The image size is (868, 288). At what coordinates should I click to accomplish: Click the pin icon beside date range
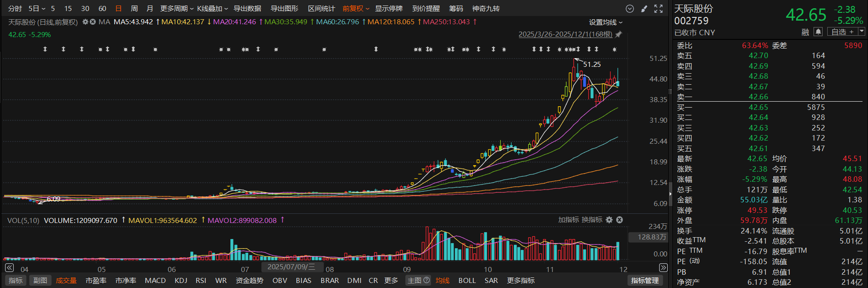click(x=618, y=34)
